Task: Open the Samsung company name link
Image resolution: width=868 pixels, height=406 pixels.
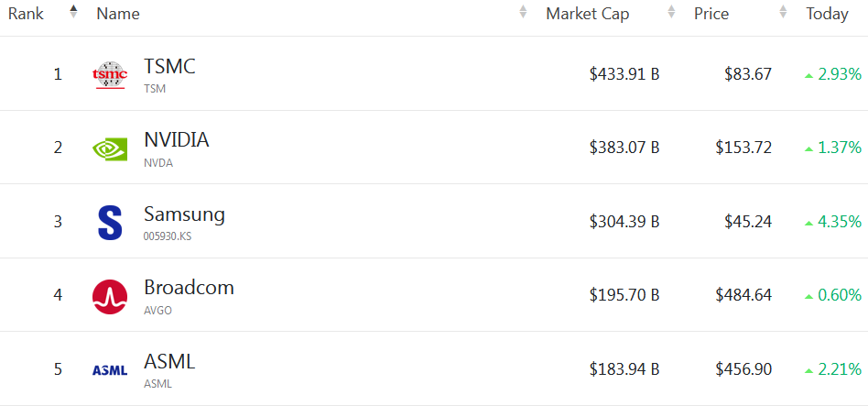Action: click(x=184, y=214)
